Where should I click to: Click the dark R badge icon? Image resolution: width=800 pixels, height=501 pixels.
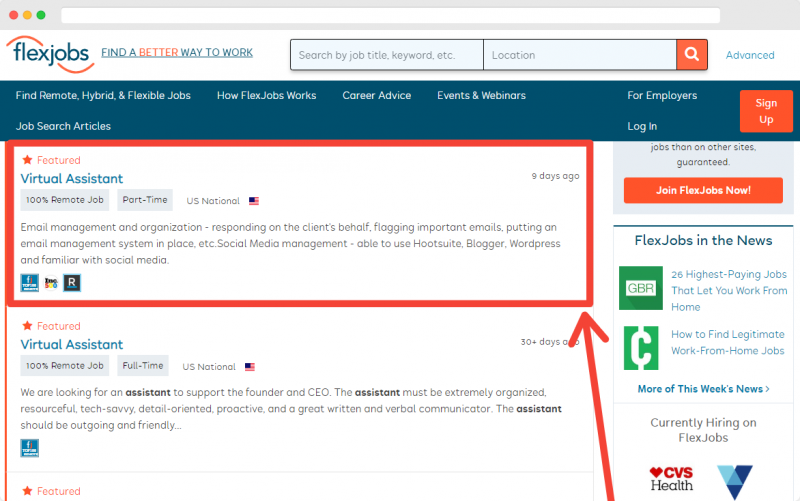pos(72,283)
